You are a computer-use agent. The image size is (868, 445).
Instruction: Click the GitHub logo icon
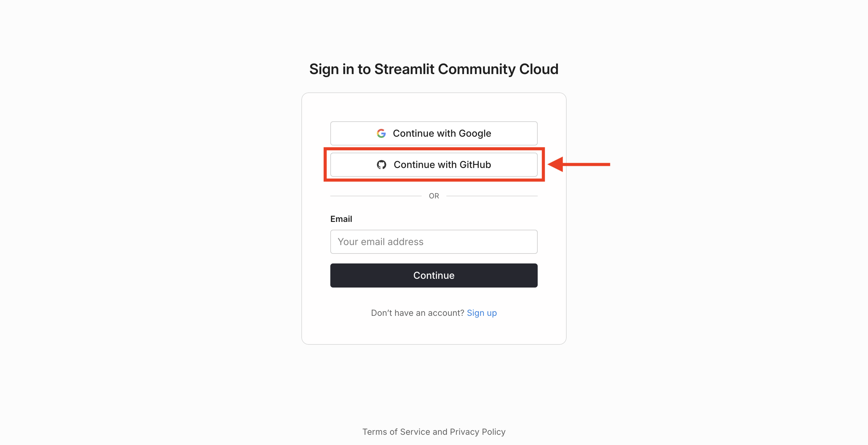coord(382,165)
